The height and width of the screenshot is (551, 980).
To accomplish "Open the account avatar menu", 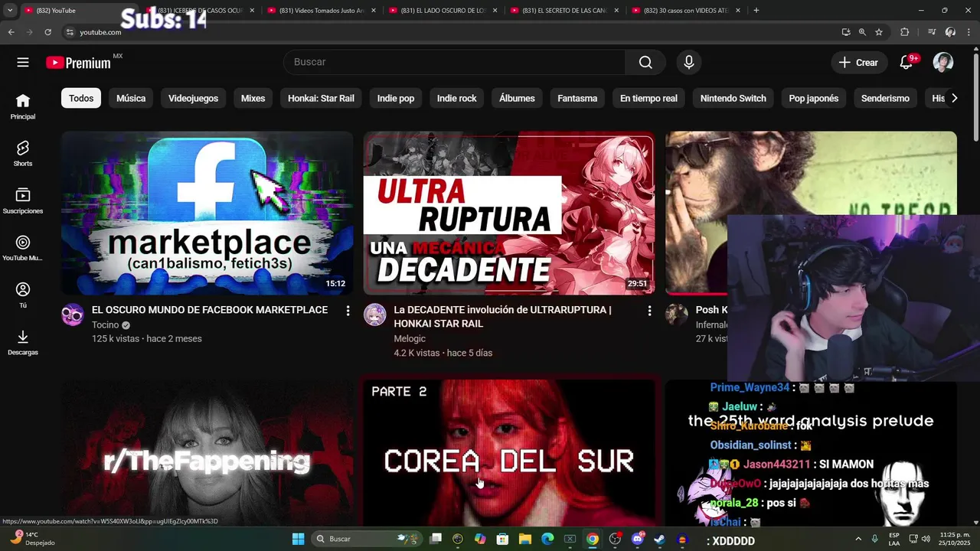I will 943,63.
